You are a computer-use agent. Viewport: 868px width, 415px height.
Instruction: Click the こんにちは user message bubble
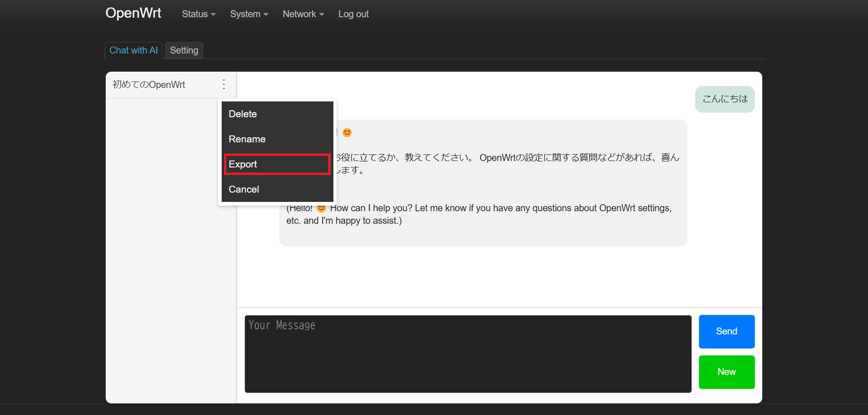(x=725, y=99)
